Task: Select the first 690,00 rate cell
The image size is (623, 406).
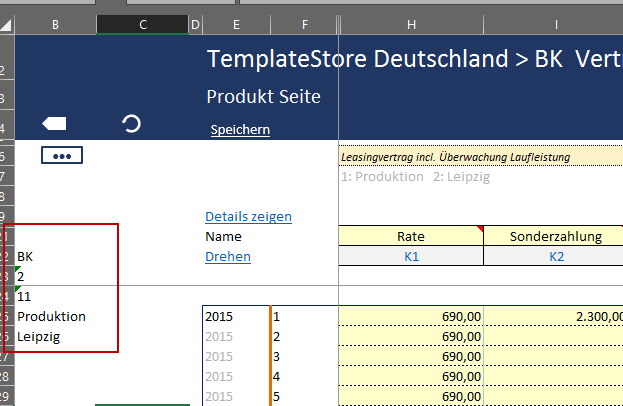Action: 410,317
